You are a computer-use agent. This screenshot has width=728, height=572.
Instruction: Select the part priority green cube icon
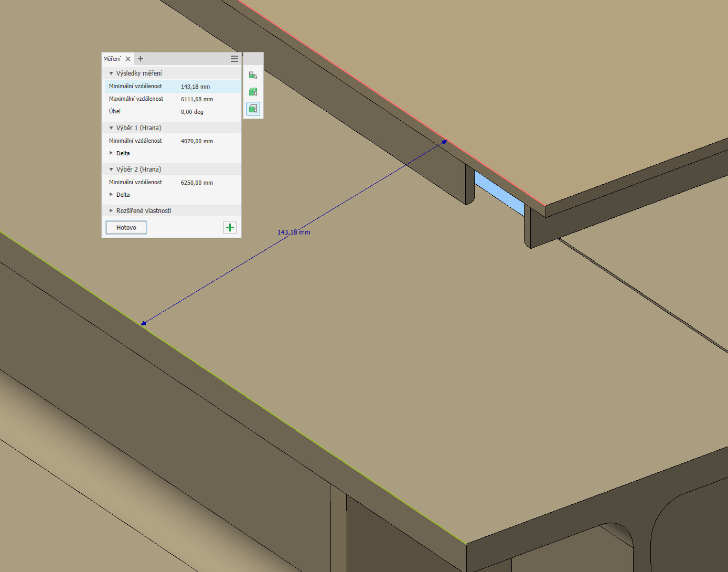253,92
